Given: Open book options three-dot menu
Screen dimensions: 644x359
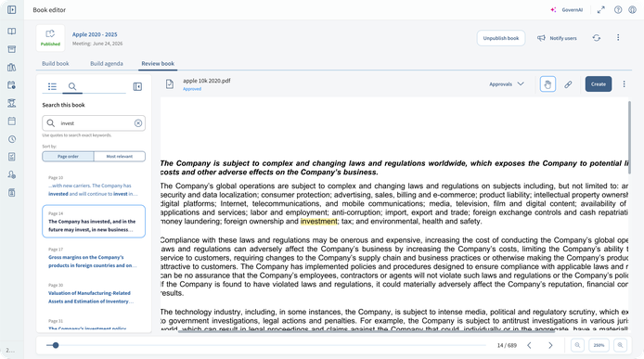Looking at the screenshot, I should point(618,37).
